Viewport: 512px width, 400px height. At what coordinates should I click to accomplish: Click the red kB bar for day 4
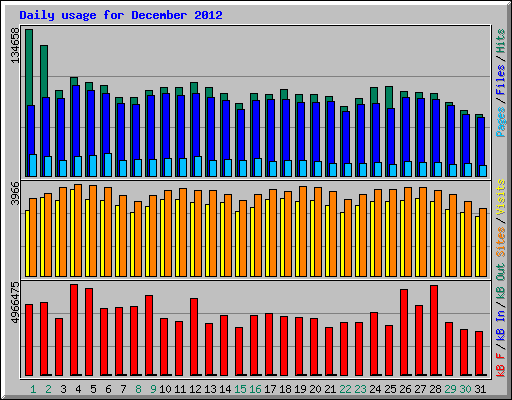(x=74, y=330)
